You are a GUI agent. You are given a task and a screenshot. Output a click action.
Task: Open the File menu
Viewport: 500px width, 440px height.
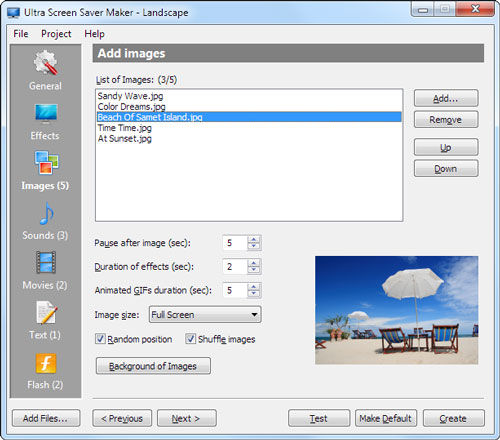tap(21, 34)
